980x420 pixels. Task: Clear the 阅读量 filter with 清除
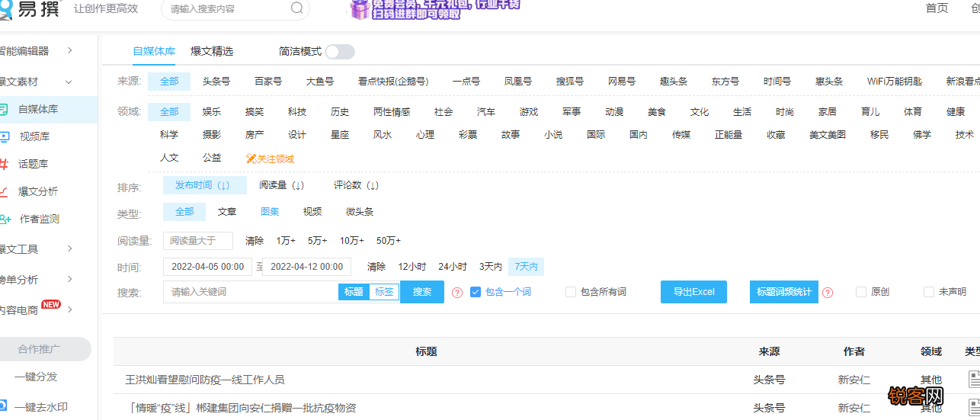pyautogui.click(x=255, y=241)
